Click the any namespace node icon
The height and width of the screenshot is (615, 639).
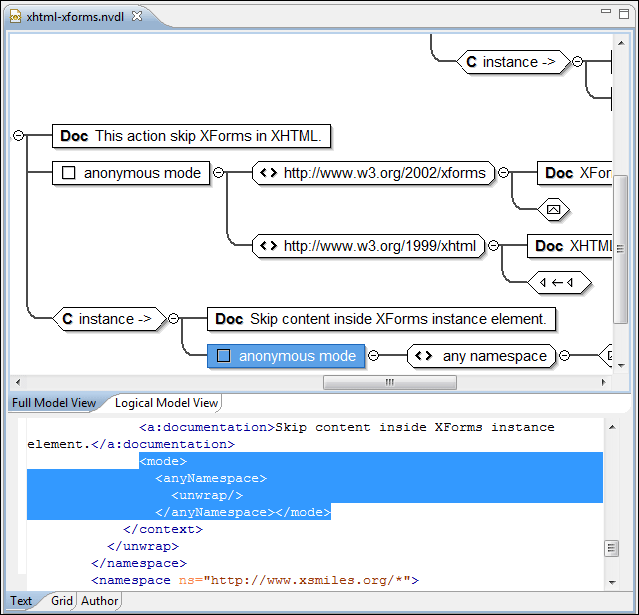click(423, 356)
